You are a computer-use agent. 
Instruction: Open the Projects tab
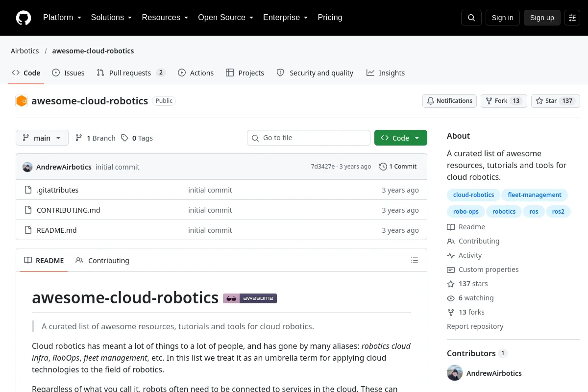pyautogui.click(x=245, y=73)
